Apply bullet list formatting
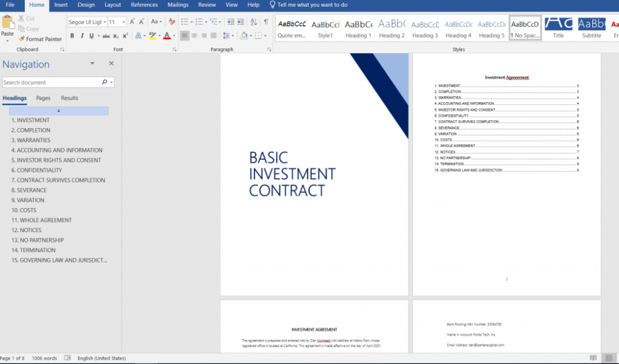619x364 pixels. click(185, 22)
